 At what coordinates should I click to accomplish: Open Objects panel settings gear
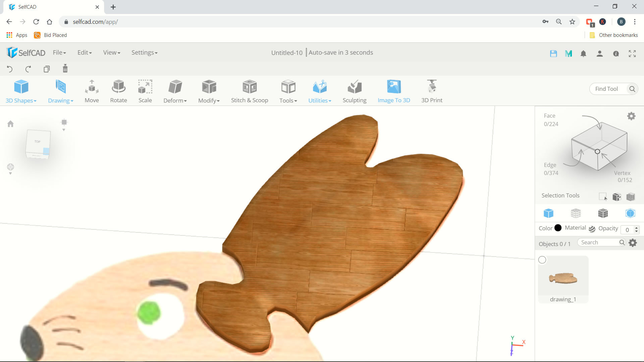tap(633, 243)
